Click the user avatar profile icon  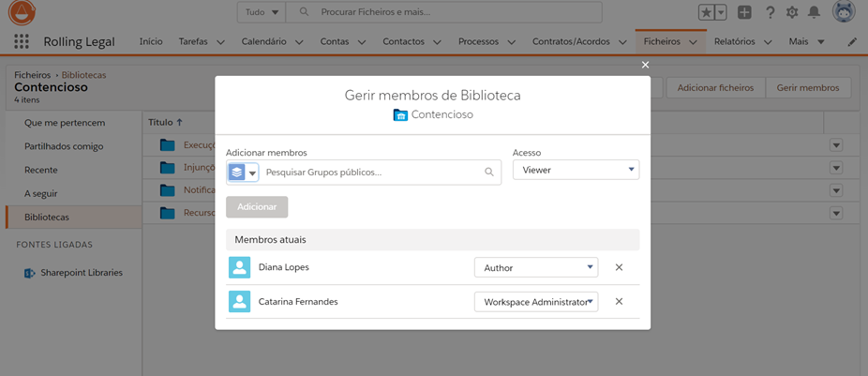point(844,12)
